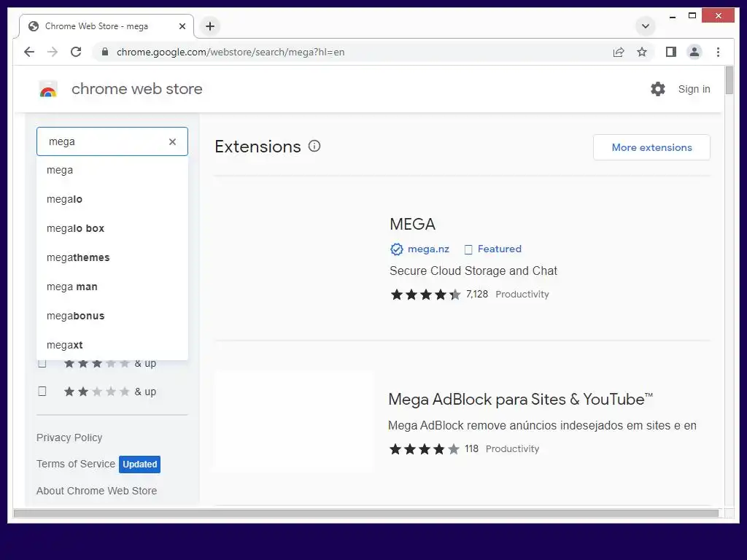Viewport: 747px width, 560px height.
Task: Click the Updated badge
Action: tap(139, 464)
